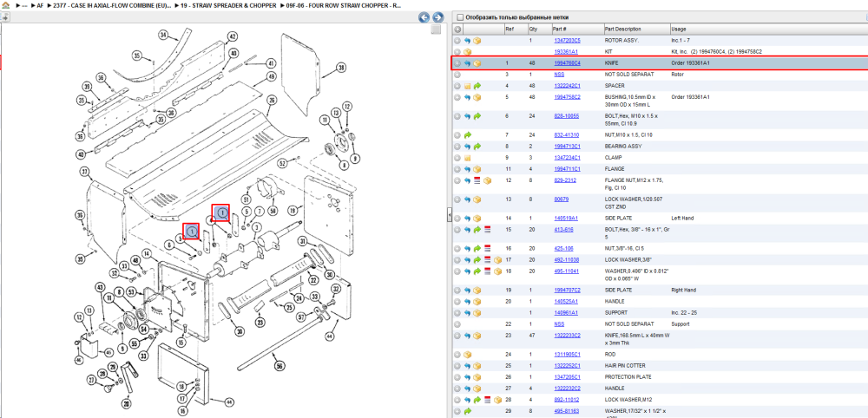Click package box icon in ROTOR ASSY. row

coord(477,41)
